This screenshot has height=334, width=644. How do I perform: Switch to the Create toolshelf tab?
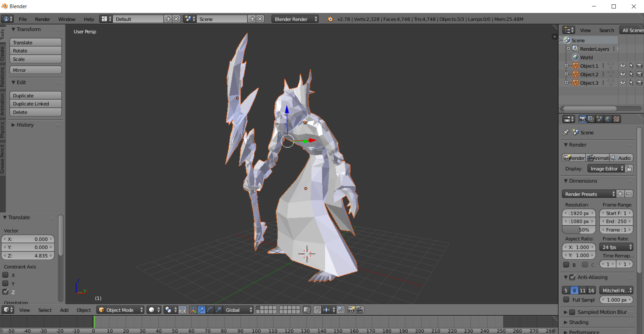(3, 53)
